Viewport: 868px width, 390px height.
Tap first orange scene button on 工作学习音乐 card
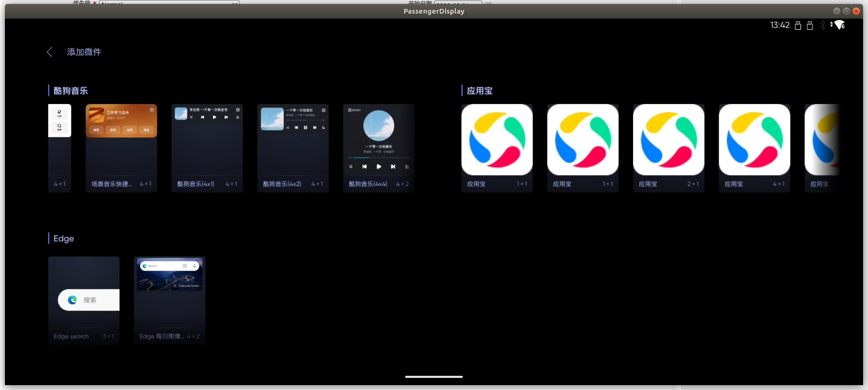click(96, 130)
